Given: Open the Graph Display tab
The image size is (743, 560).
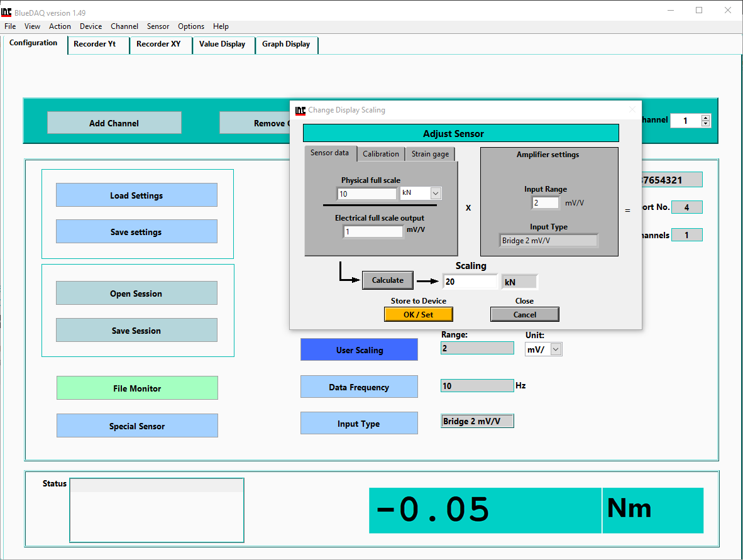Looking at the screenshot, I should point(286,44).
